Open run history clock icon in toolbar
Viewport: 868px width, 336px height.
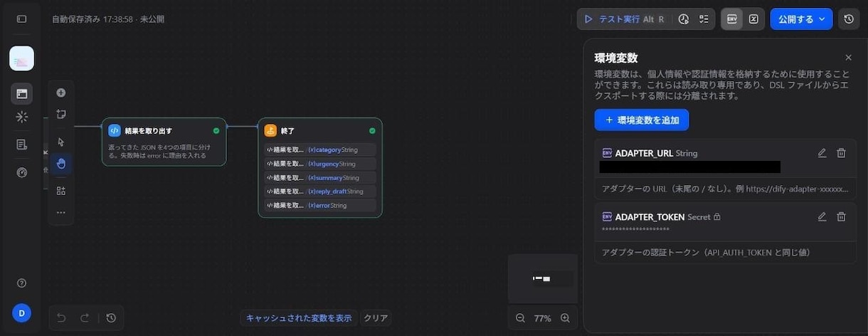pyautogui.click(x=684, y=19)
